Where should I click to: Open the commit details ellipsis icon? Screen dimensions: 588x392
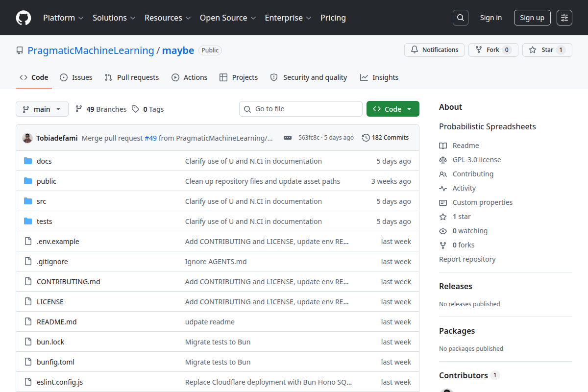288,138
